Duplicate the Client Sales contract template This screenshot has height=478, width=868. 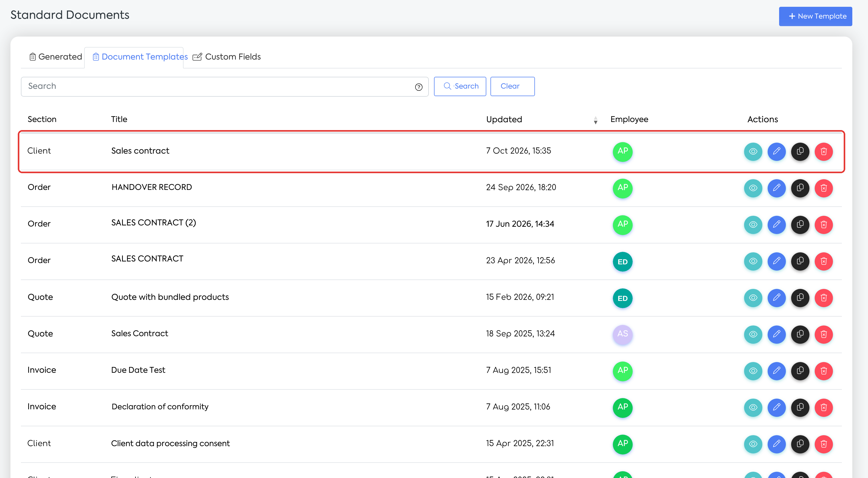[x=800, y=151]
